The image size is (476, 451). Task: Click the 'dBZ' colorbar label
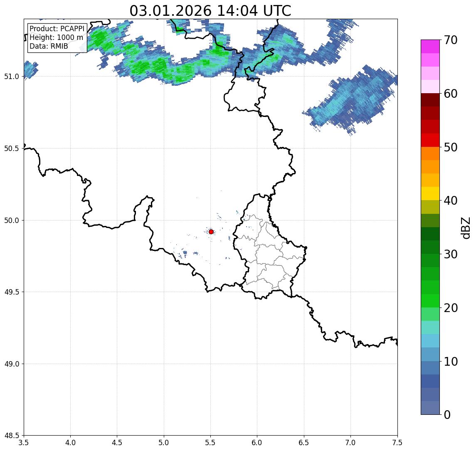point(466,228)
